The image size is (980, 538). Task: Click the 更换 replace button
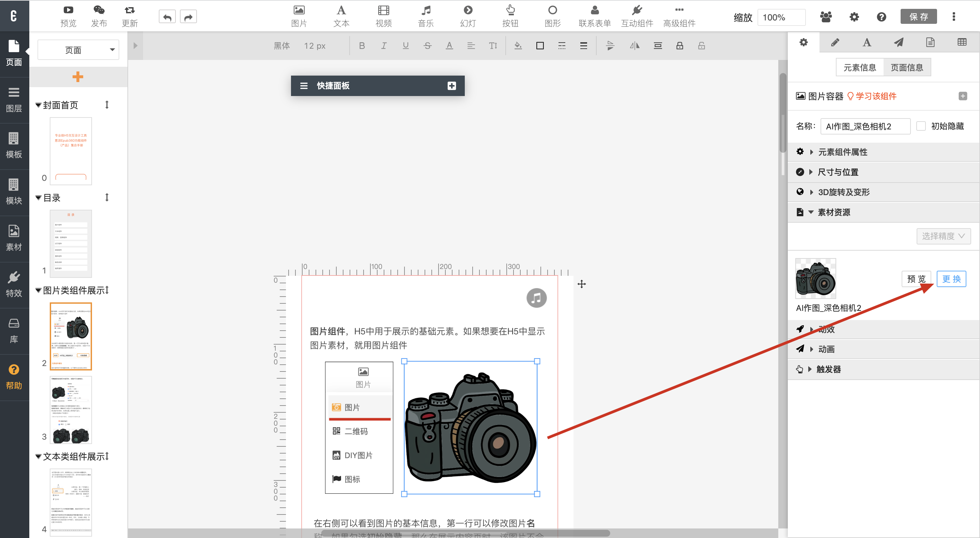[951, 279]
